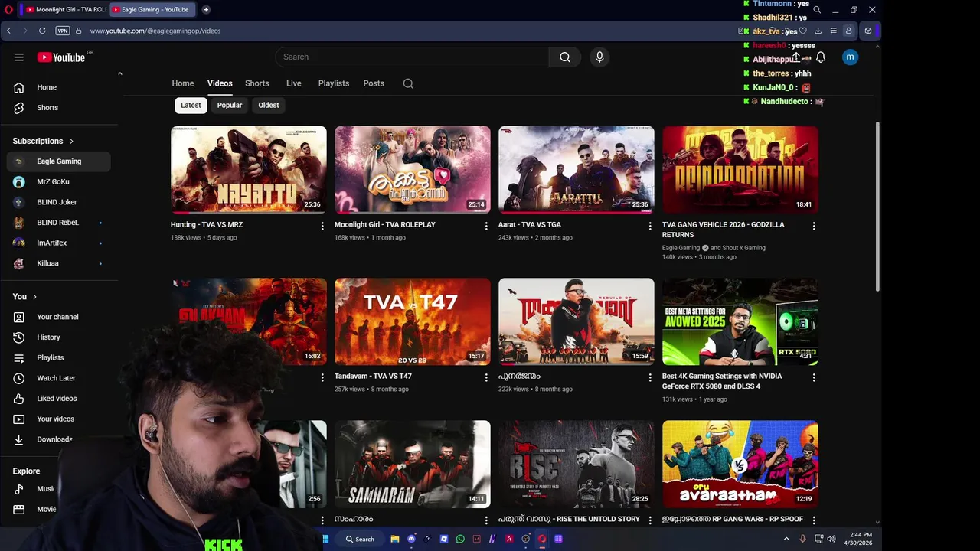
Task: Show hidden system tray icons
Action: tap(786, 539)
